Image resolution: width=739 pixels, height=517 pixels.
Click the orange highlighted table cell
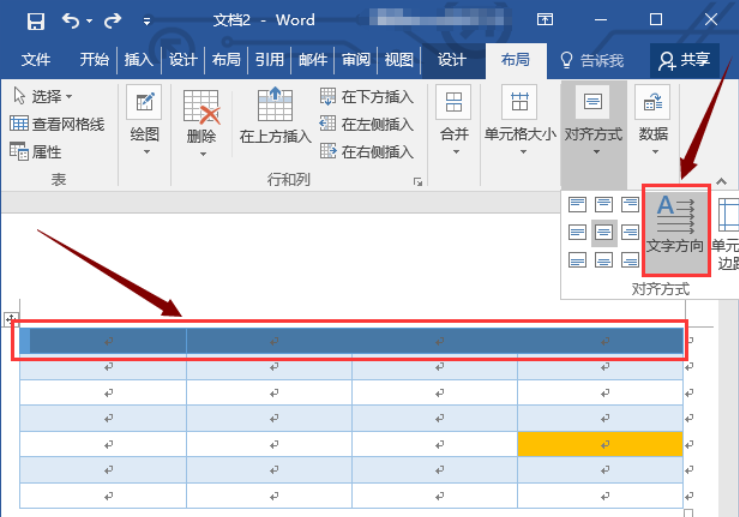(600, 444)
